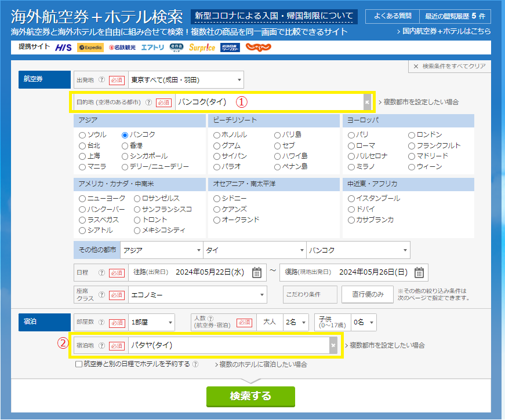Click the blue 近畿日本ツーリスト logo
The width and height of the screenshot is (505, 420).
(230, 48)
